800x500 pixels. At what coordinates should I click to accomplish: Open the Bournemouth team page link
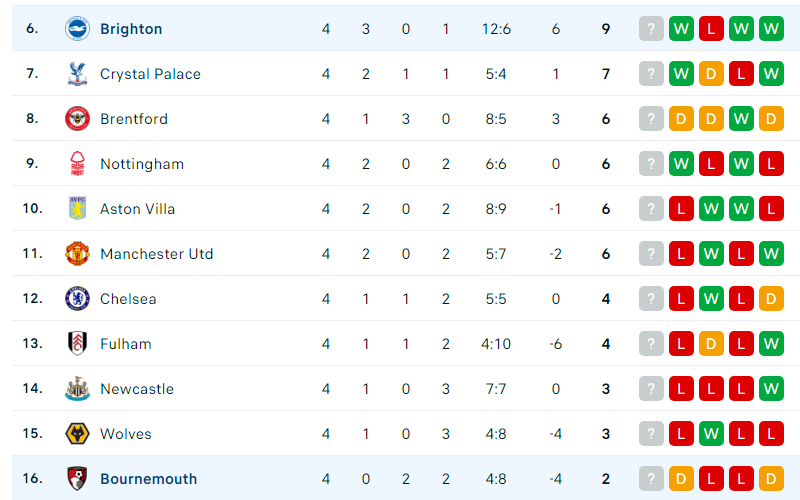point(148,479)
